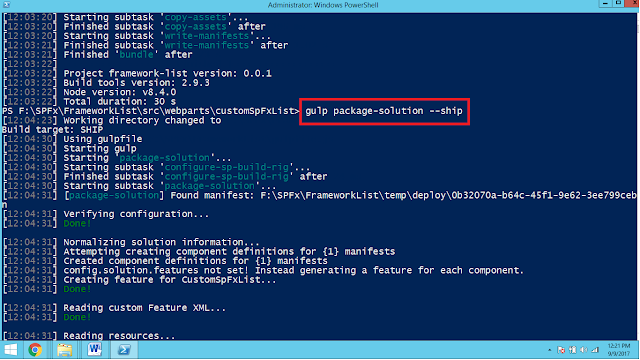The image size is (640, 360).
Task: Click the 'gulp package-solution --ship' command text
Action: pos(384,111)
